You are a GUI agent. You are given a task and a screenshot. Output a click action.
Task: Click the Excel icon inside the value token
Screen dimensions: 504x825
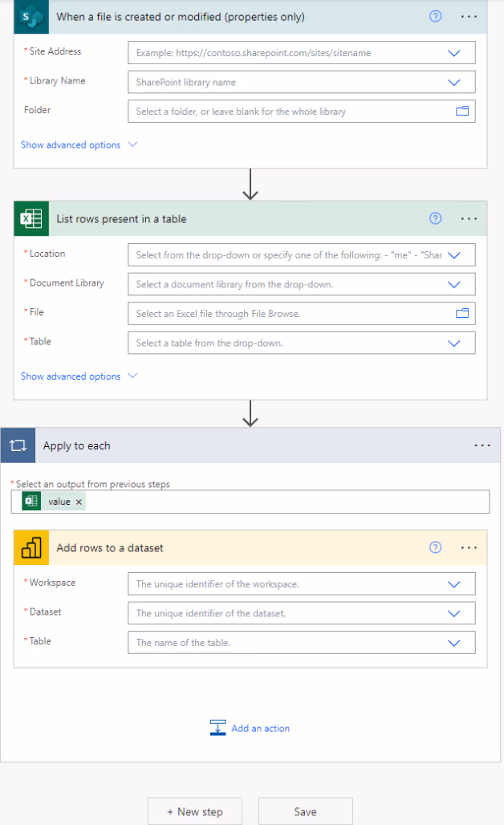click(31, 502)
